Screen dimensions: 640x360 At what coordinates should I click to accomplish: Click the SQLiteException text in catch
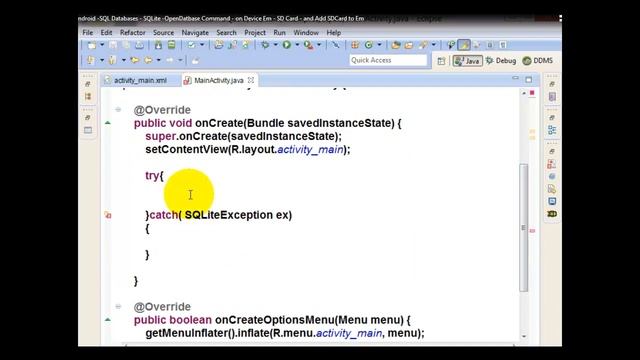click(229, 215)
